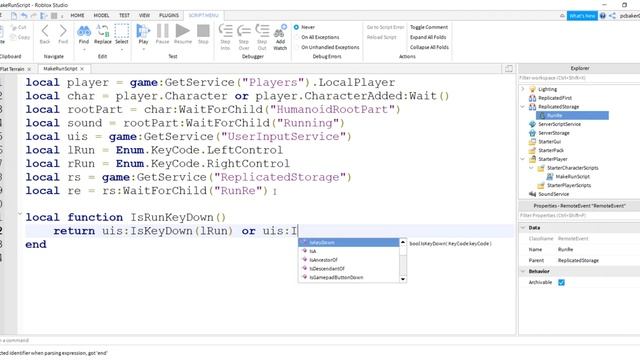Switch to the MakeRunScript editor tab
Screen dimensions: 640x360
tap(60, 69)
